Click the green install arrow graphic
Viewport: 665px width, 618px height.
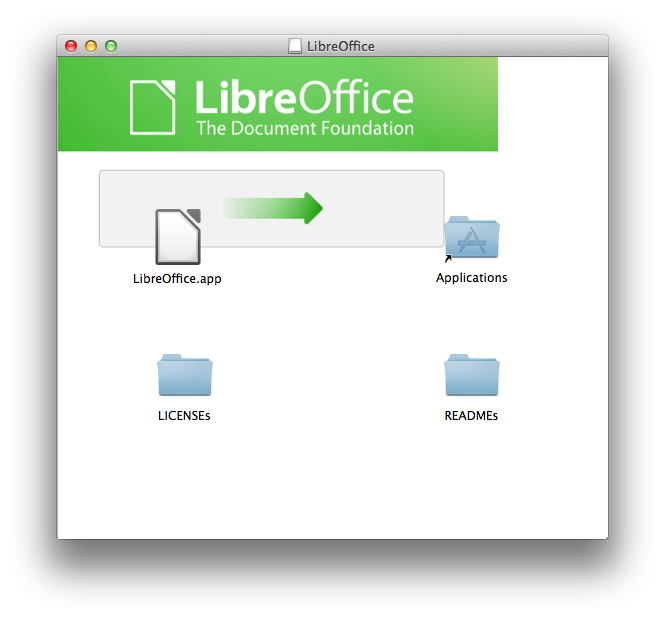[274, 208]
